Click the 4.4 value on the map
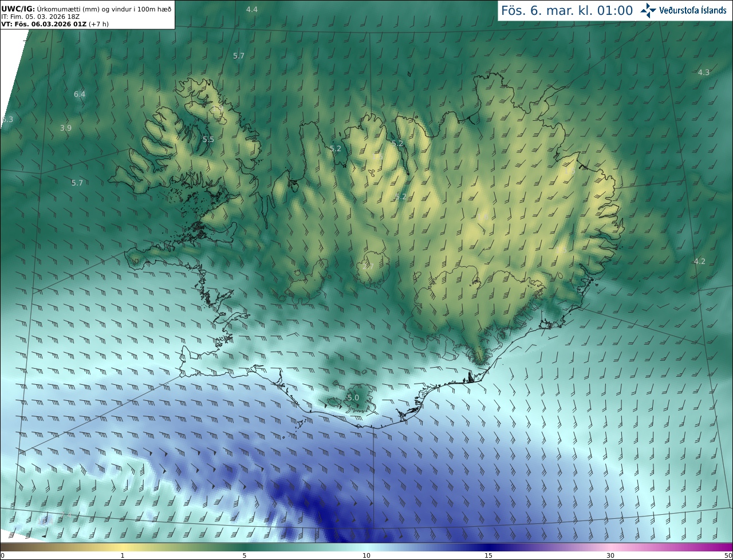This screenshot has width=733, height=560. click(252, 9)
